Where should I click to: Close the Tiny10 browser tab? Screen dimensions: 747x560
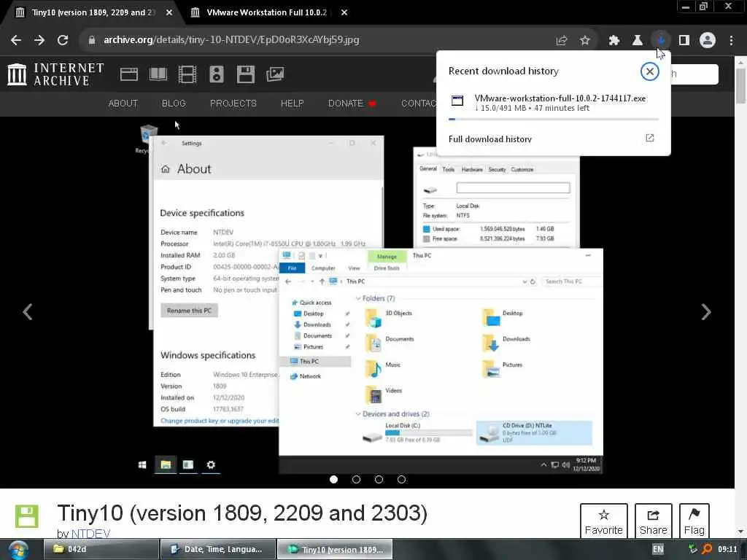(x=169, y=13)
